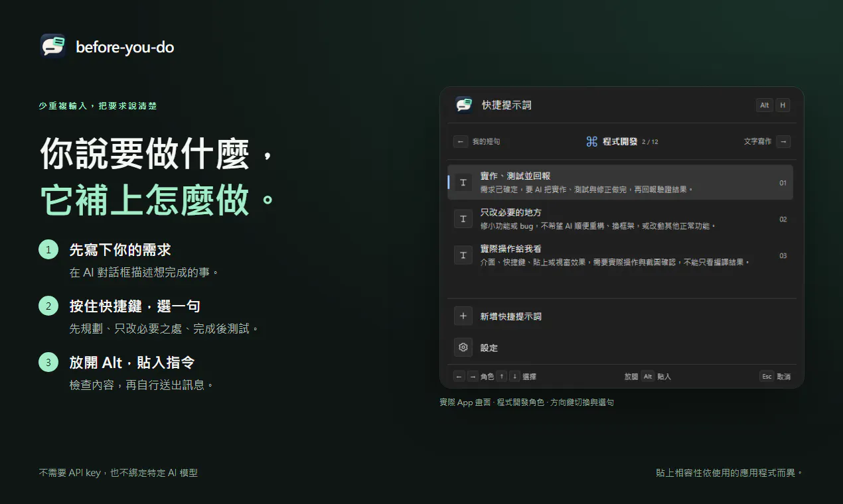Click the footer Alt key before 貼入
The image size is (843, 504).
click(648, 376)
